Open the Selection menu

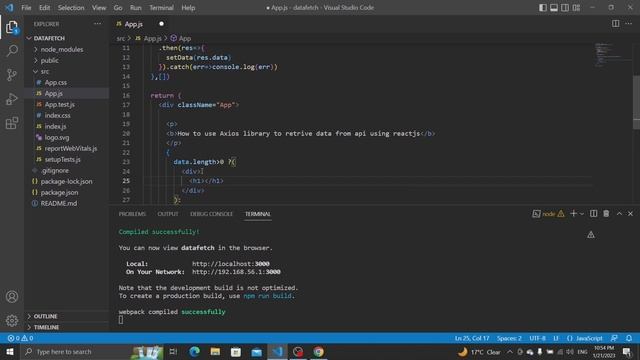[x=71, y=8]
